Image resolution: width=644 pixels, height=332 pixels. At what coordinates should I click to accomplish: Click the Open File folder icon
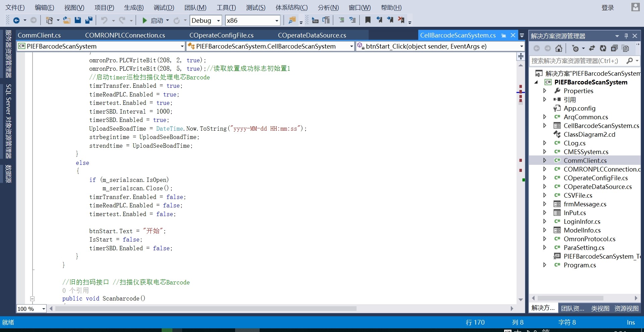pos(67,20)
